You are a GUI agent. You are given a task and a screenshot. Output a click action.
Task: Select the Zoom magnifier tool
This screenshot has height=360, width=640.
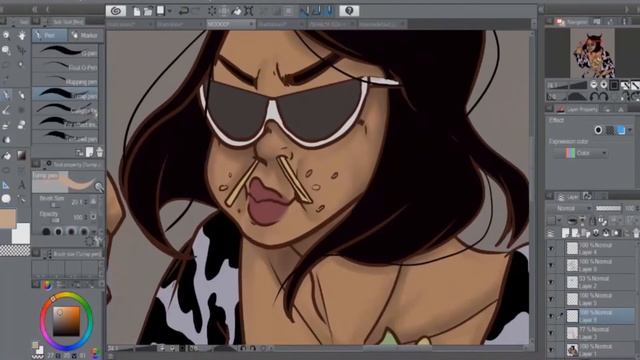[x=6, y=36]
